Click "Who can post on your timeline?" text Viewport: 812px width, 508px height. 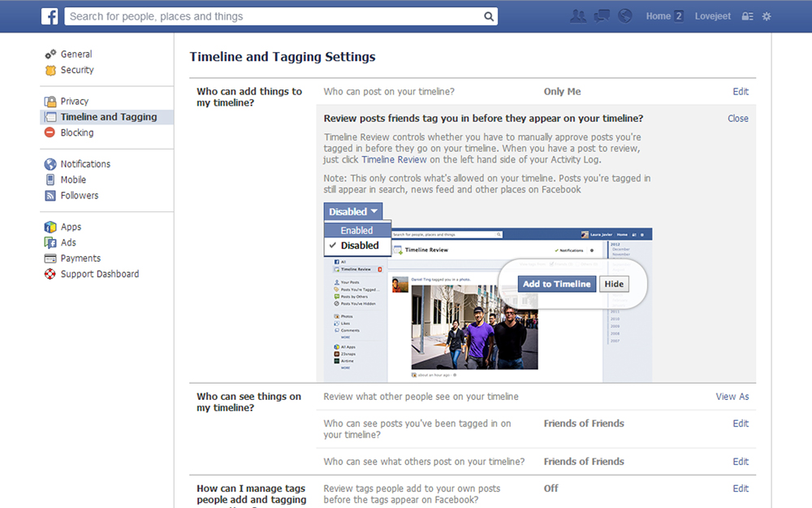tap(389, 91)
